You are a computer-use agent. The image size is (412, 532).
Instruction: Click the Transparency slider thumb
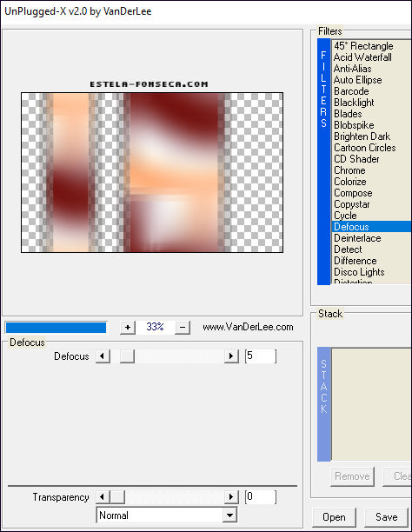[117, 497]
